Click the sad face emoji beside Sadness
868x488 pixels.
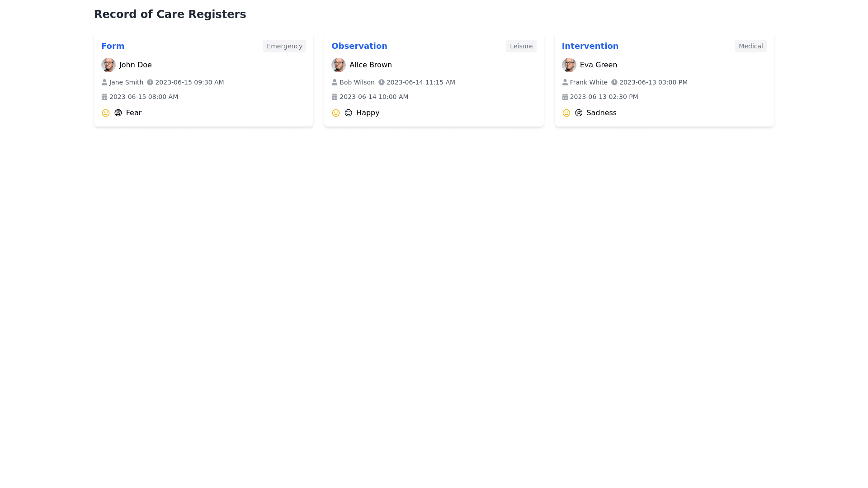point(579,113)
